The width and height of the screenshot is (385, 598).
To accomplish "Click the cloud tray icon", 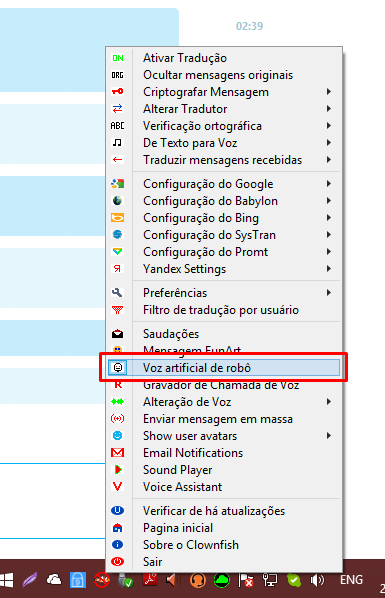I will pyautogui.click(x=54, y=580).
